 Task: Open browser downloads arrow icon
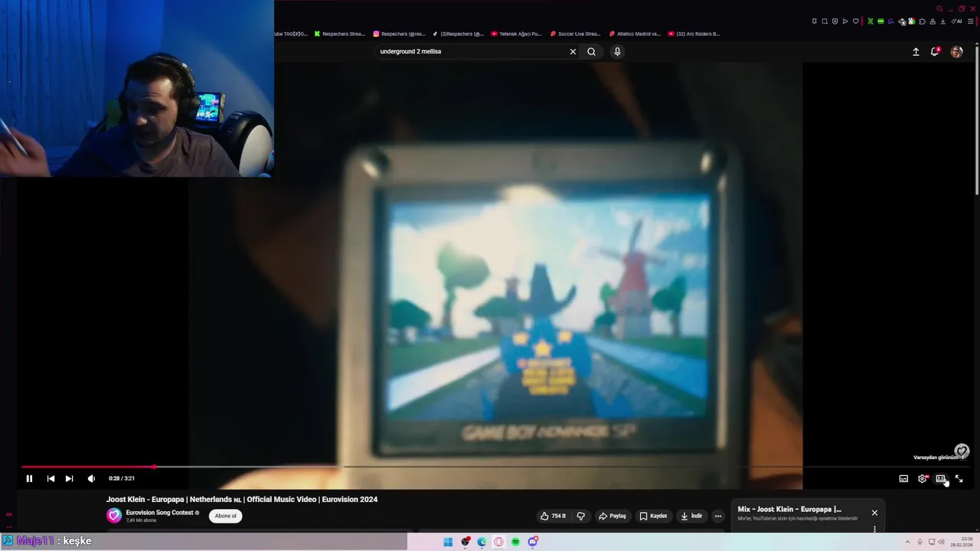point(943,21)
